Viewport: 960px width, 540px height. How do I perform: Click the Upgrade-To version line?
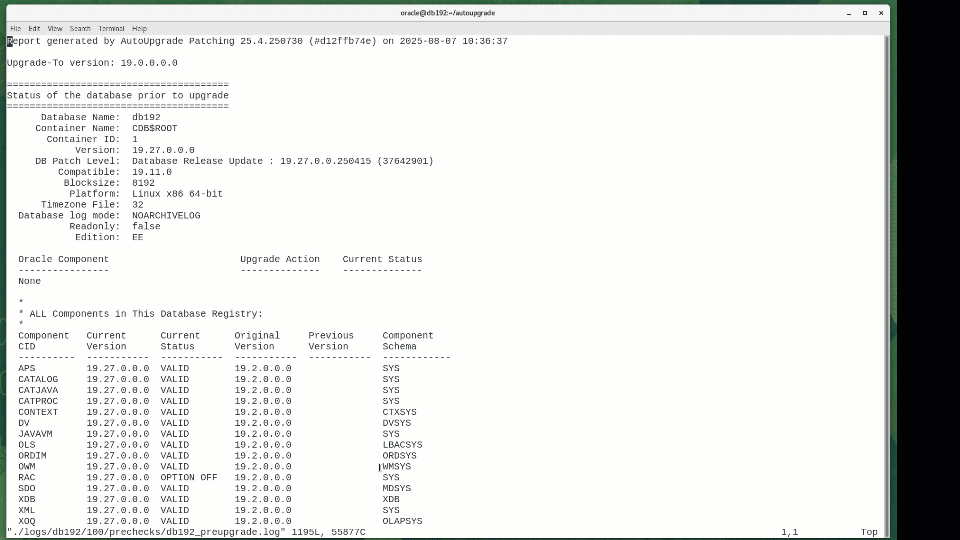pyautogui.click(x=92, y=63)
